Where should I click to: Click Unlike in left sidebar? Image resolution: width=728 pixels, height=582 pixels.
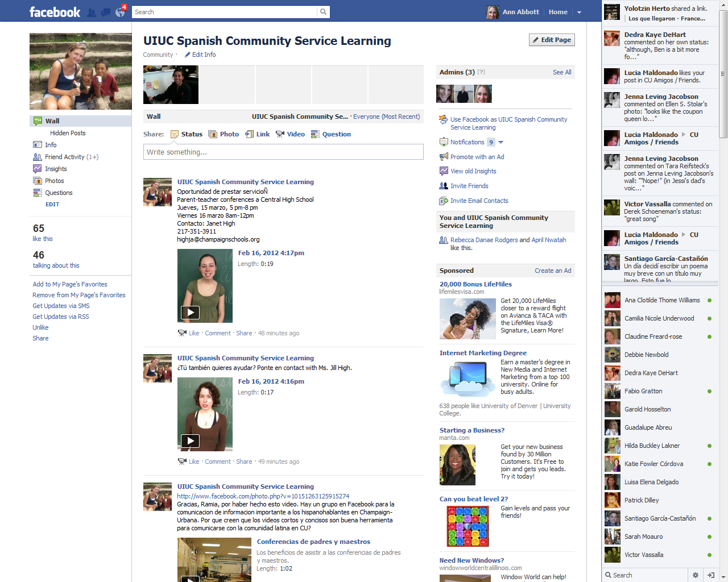click(40, 327)
